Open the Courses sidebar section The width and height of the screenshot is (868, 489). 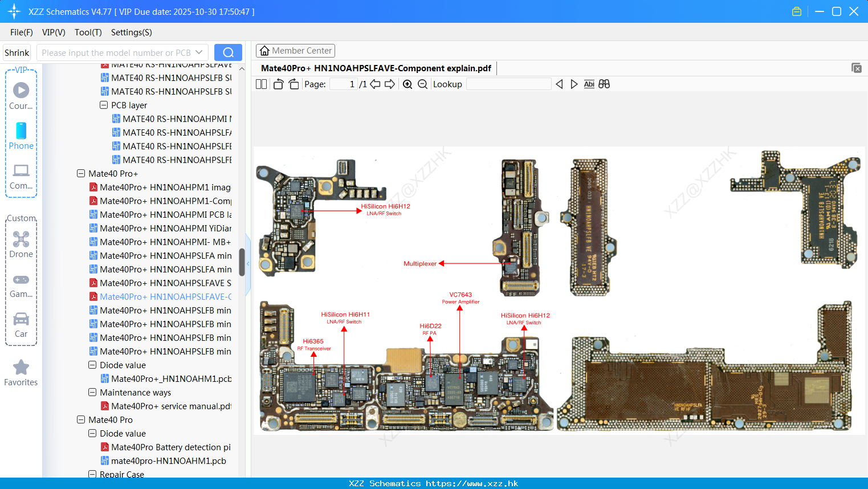pos(21,96)
